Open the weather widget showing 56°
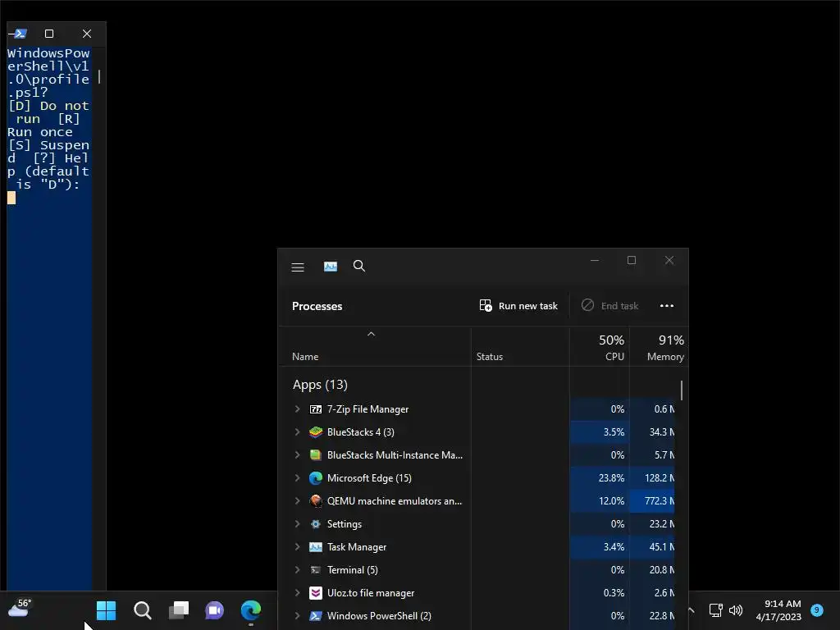 pyautogui.click(x=20, y=609)
